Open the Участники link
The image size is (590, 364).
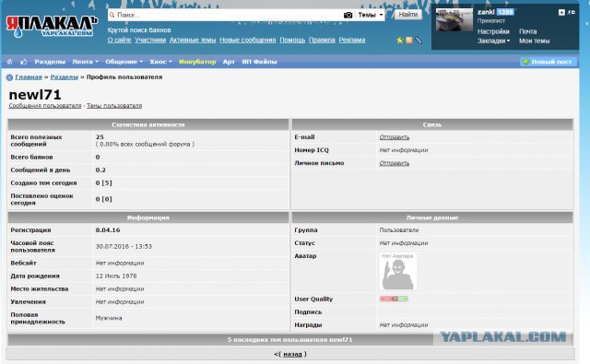click(x=150, y=40)
